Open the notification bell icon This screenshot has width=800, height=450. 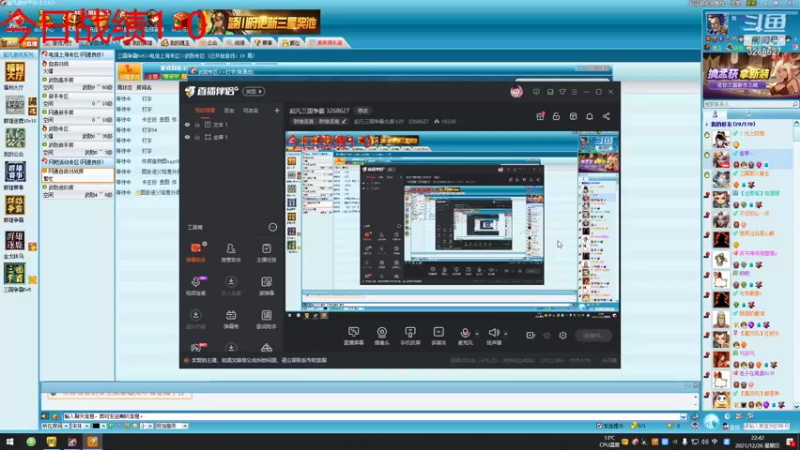tap(589, 116)
